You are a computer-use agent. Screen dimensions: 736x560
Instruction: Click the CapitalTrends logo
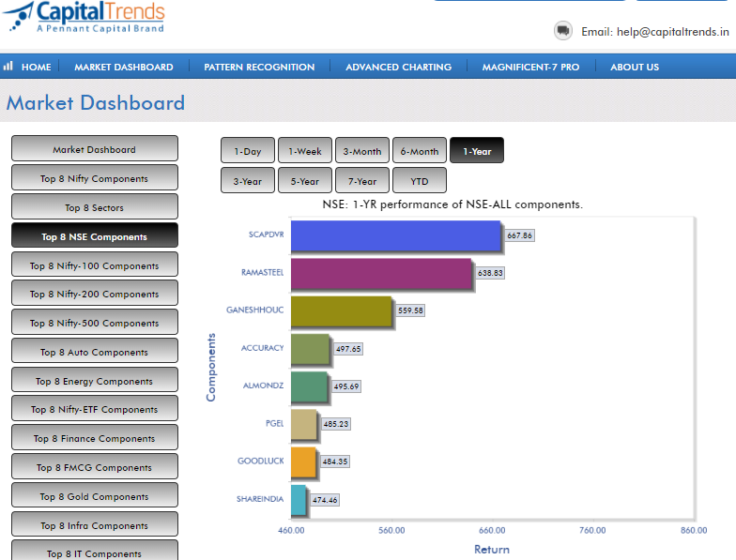click(x=84, y=17)
